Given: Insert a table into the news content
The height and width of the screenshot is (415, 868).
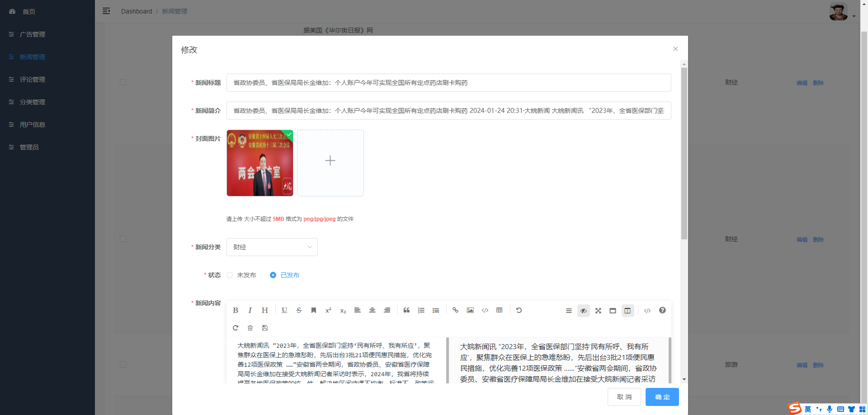Looking at the screenshot, I should point(500,310).
